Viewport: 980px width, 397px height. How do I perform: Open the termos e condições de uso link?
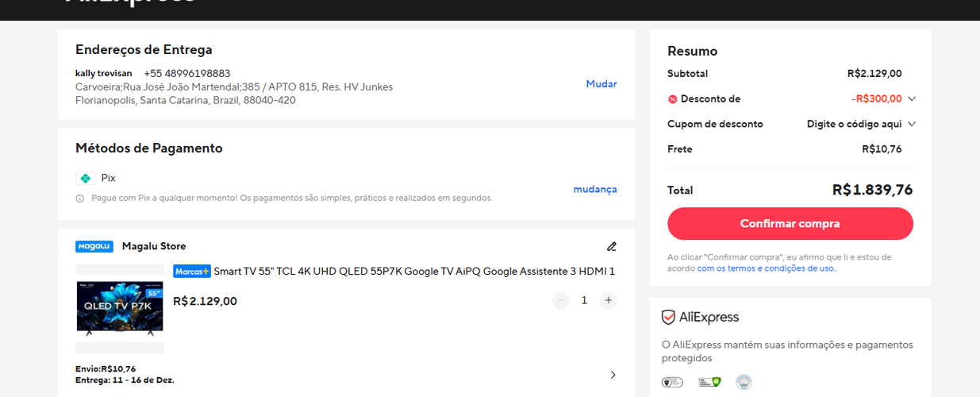coord(766,268)
